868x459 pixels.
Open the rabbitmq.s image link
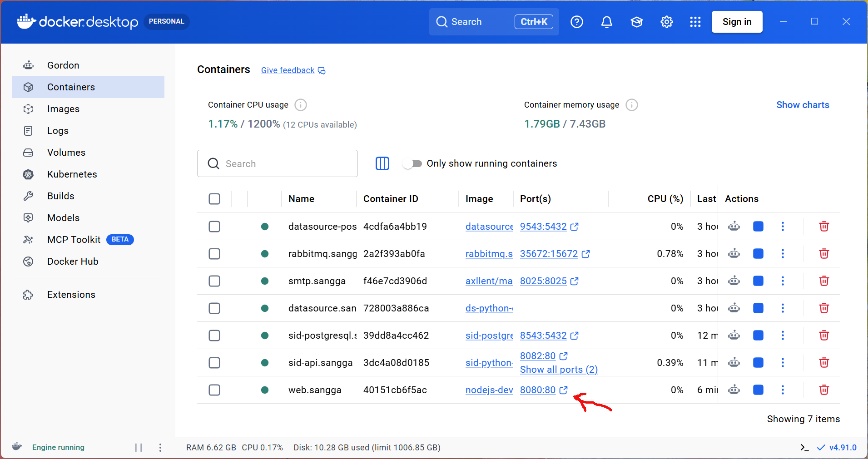point(489,254)
